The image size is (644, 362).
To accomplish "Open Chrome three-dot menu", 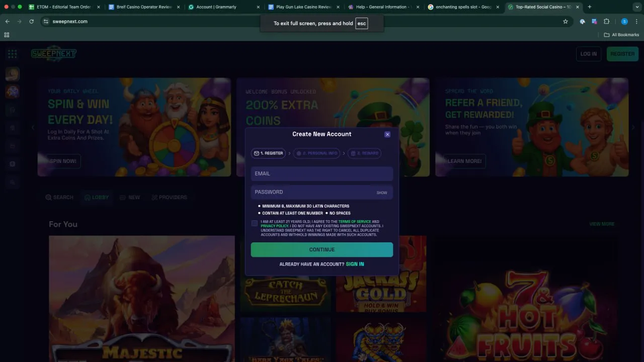I will pyautogui.click(x=636, y=22).
